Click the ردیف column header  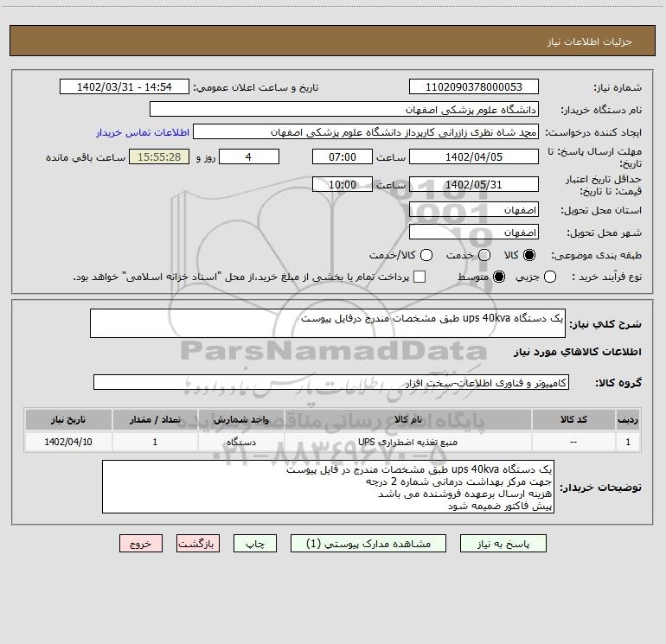click(628, 419)
